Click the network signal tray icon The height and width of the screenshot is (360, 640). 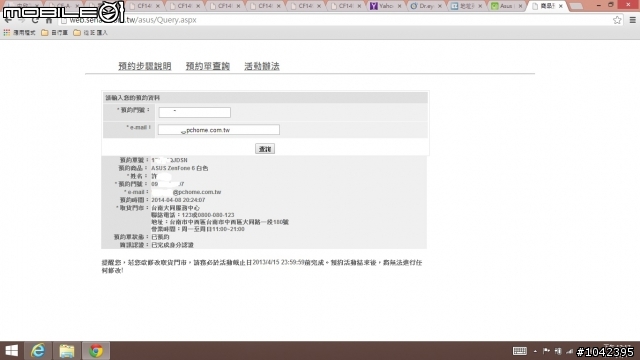[x=569, y=351]
